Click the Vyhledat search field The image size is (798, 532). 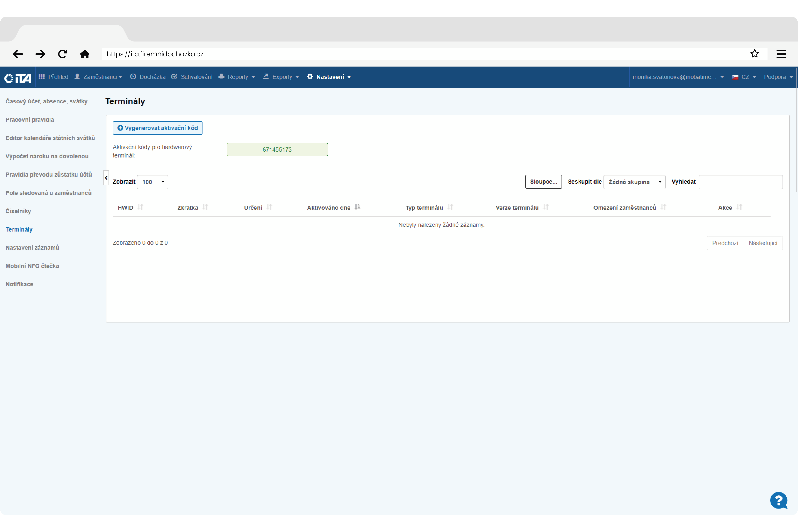click(740, 182)
